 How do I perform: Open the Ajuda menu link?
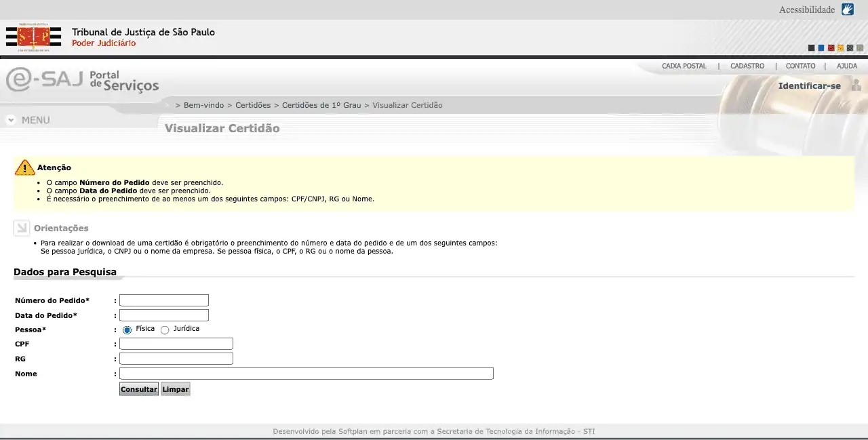point(846,66)
